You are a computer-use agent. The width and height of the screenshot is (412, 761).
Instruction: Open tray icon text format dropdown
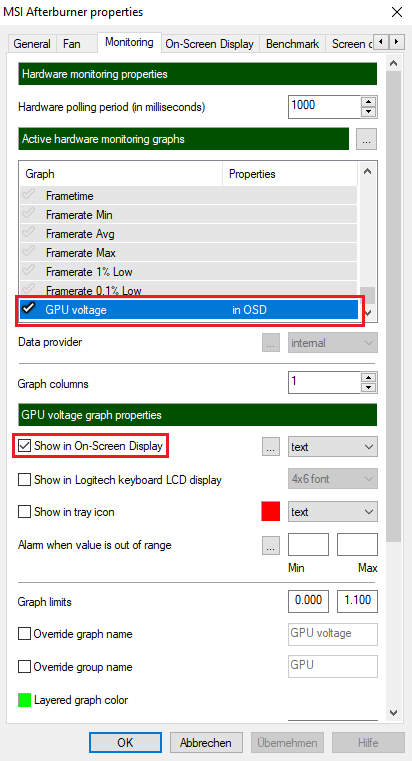click(x=332, y=512)
